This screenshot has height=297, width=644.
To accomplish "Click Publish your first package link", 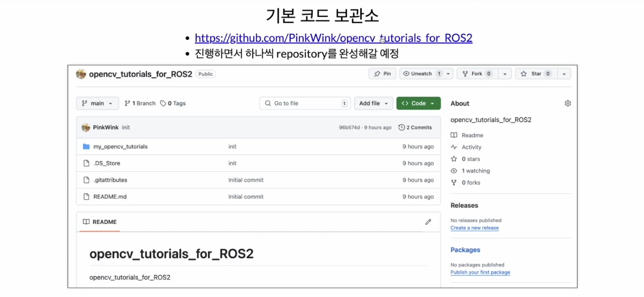I will pyautogui.click(x=480, y=272).
